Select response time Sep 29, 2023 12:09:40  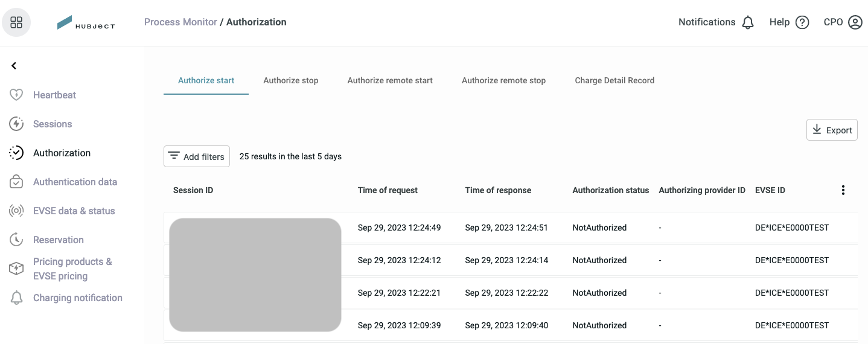tap(506, 325)
